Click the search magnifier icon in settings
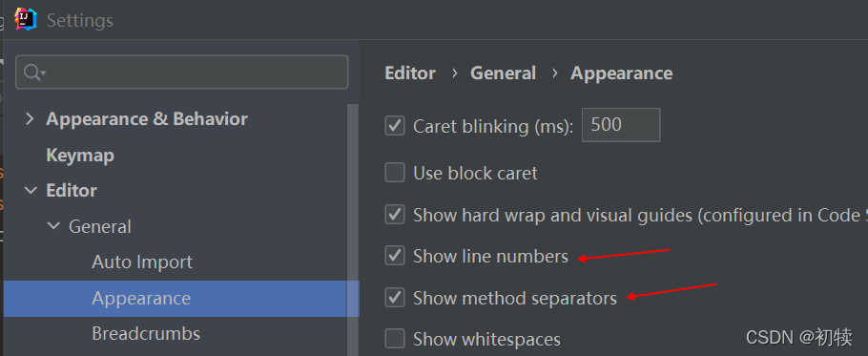The width and height of the screenshot is (868, 356). point(34,72)
